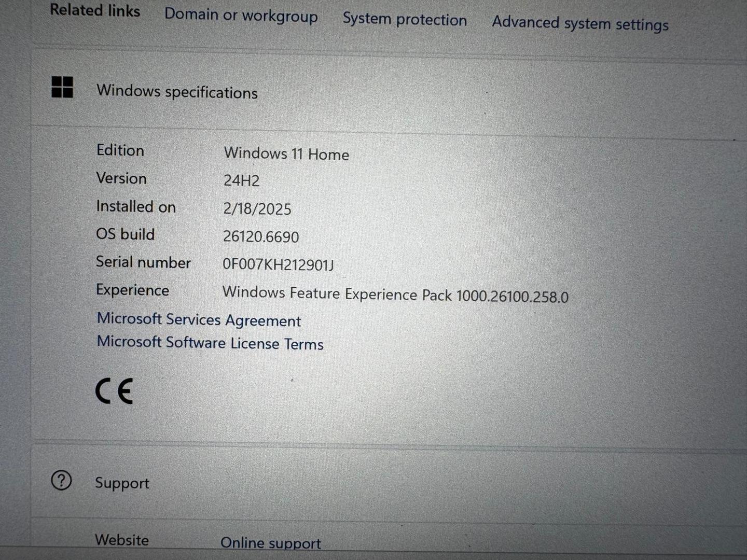Open System protection related link
The image size is (747, 560).
(405, 19)
